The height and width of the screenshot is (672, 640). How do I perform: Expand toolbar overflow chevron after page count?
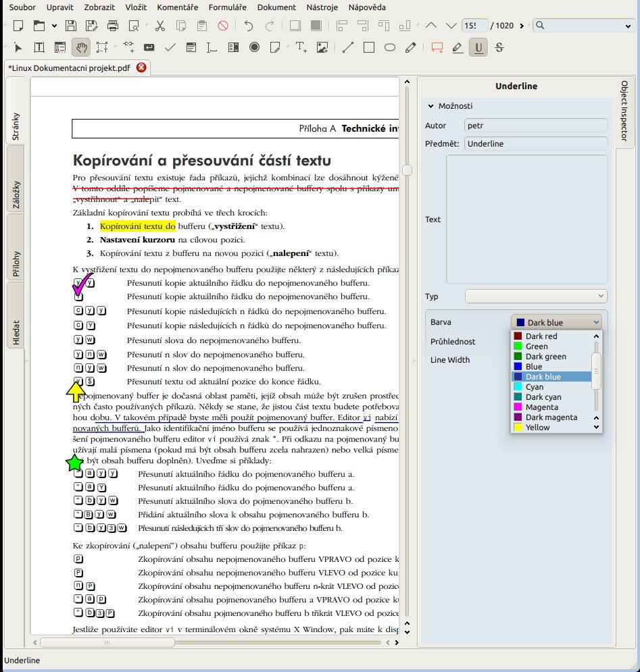(522, 26)
